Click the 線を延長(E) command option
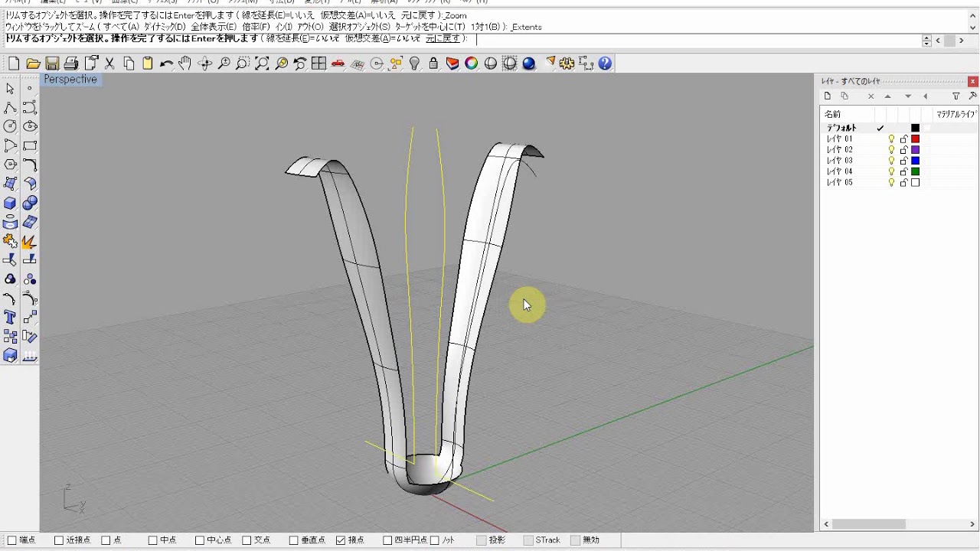The height and width of the screenshot is (551, 980). pyautogui.click(x=302, y=38)
